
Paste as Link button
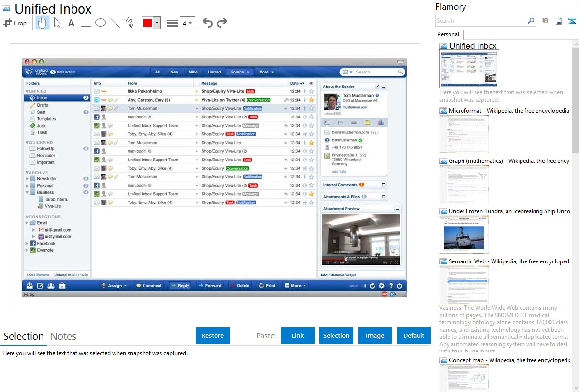click(298, 335)
